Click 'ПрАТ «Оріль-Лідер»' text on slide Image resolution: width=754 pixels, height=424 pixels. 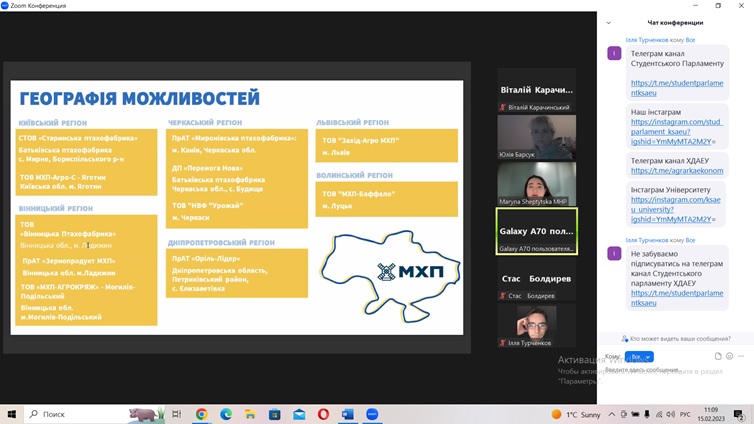tap(206, 259)
